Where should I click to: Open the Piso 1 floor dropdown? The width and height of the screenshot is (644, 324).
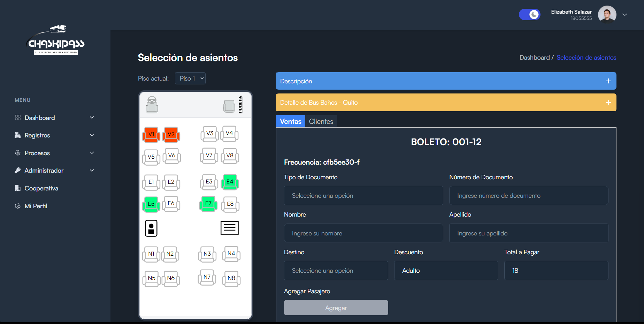(x=190, y=78)
